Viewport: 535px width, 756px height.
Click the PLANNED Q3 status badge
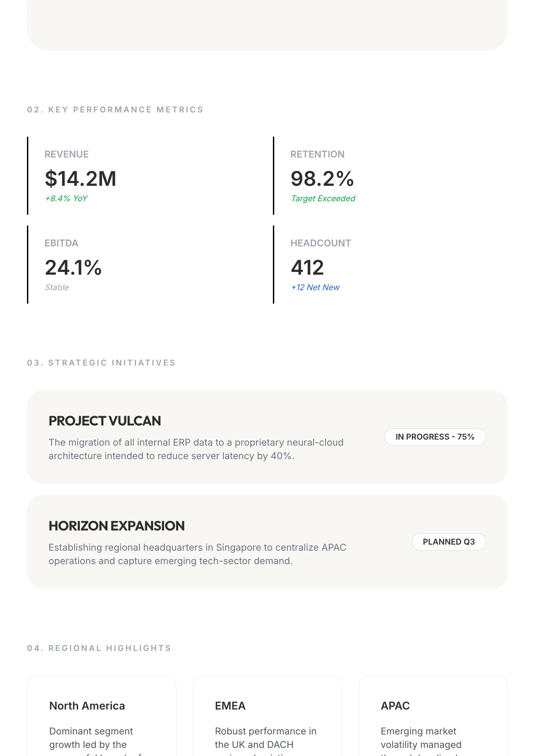click(448, 542)
